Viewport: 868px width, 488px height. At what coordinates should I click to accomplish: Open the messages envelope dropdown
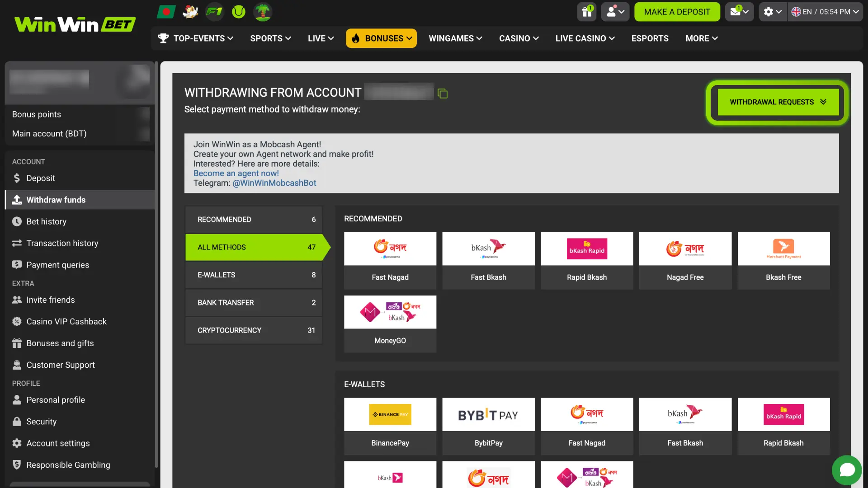coord(739,12)
